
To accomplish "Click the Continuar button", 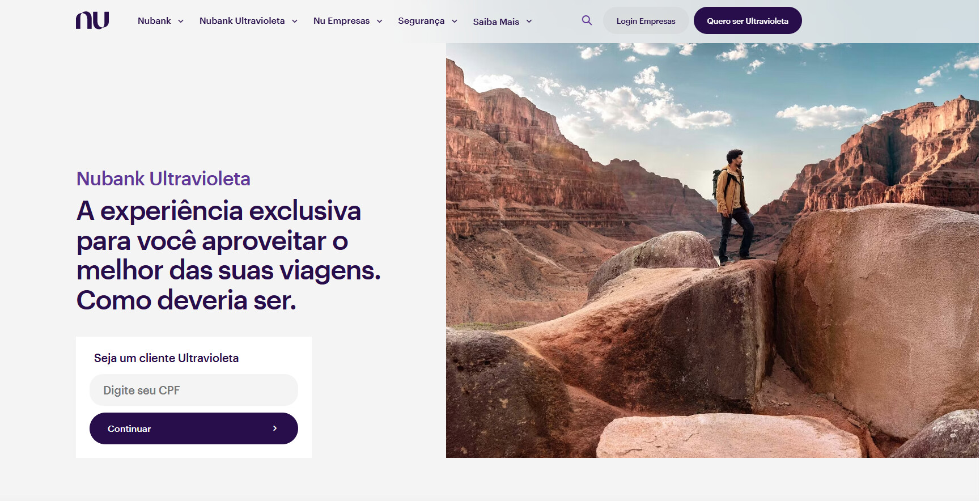I will click(194, 428).
